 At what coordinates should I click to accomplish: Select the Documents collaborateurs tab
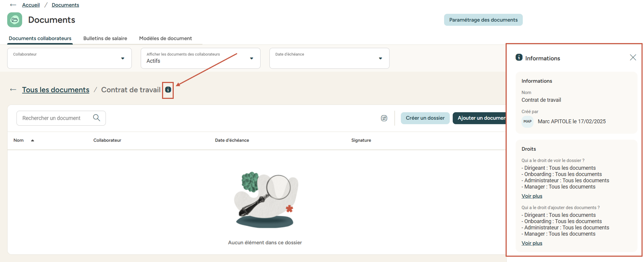pyautogui.click(x=40, y=38)
